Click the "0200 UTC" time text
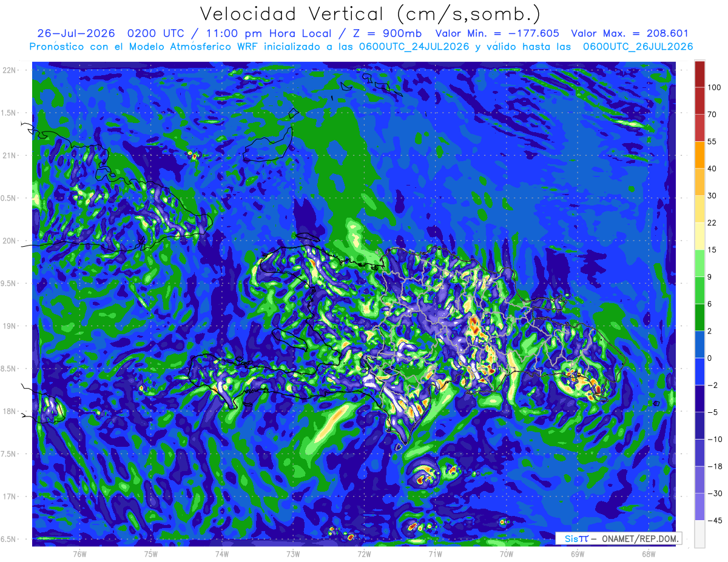 [156, 33]
